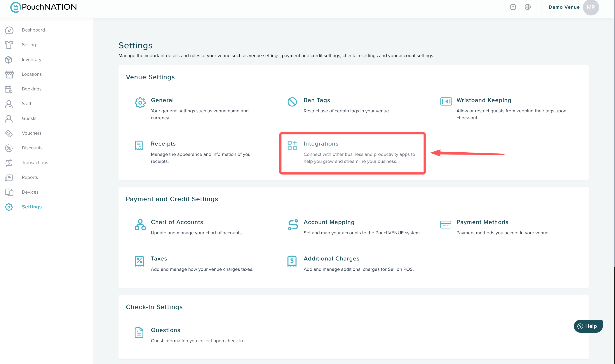Select Devices menu item

click(30, 192)
